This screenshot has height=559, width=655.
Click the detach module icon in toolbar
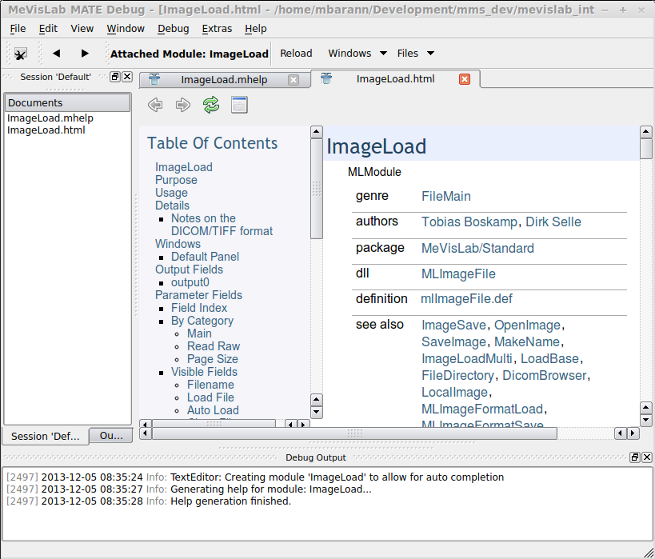20,54
